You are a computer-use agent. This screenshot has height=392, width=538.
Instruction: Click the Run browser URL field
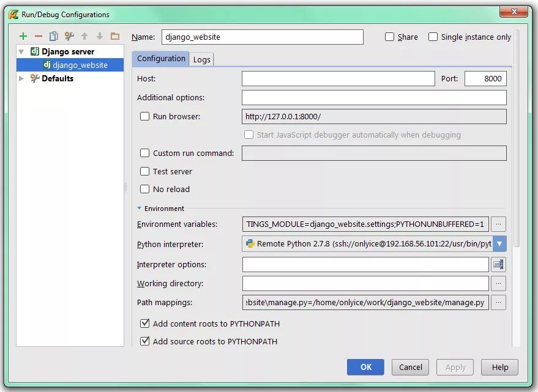click(374, 116)
